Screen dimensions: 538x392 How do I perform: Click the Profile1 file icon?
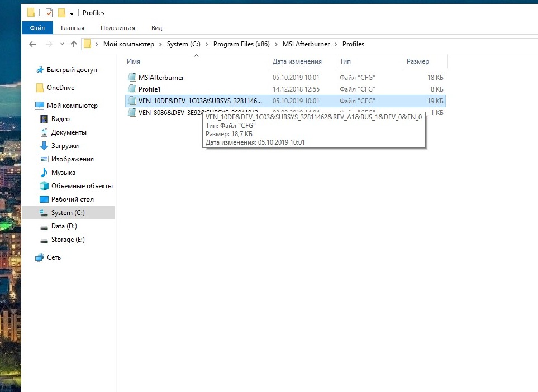click(x=132, y=89)
